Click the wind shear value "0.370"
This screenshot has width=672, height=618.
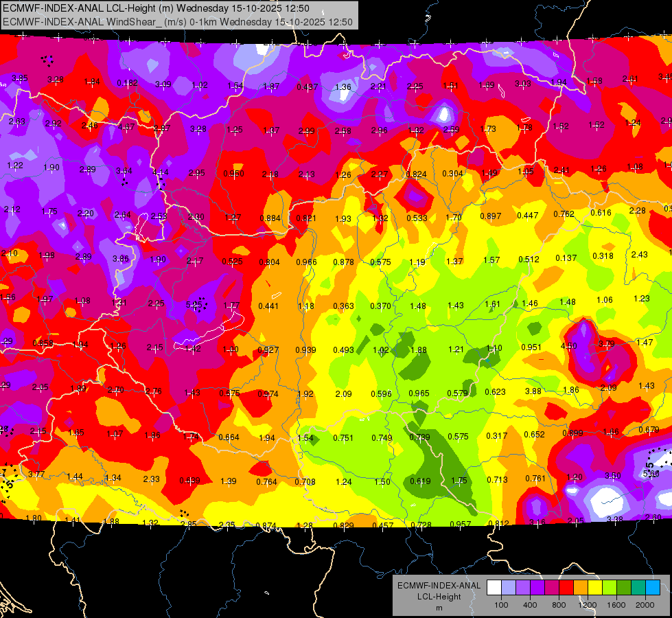380,306
